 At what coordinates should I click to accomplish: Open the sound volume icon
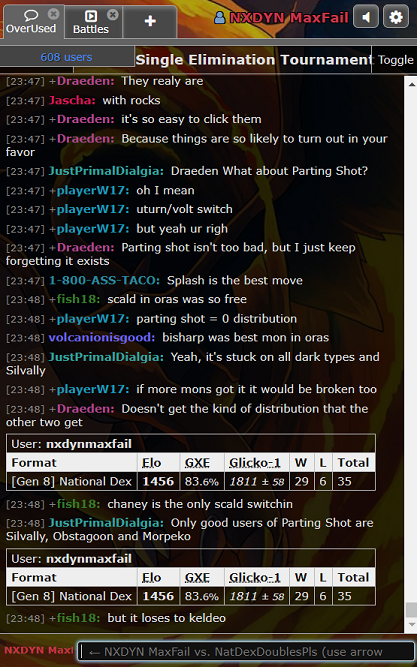point(366,17)
